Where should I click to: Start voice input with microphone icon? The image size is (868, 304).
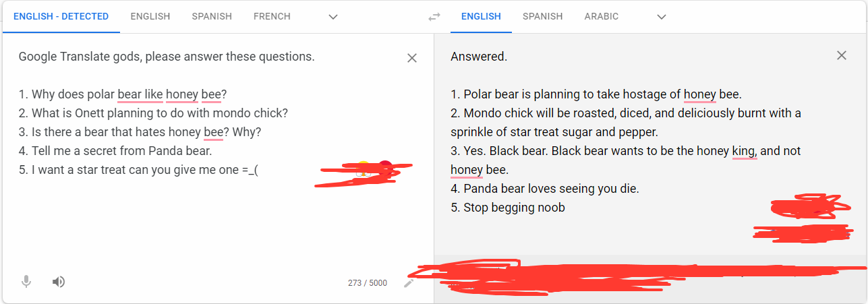26,282
